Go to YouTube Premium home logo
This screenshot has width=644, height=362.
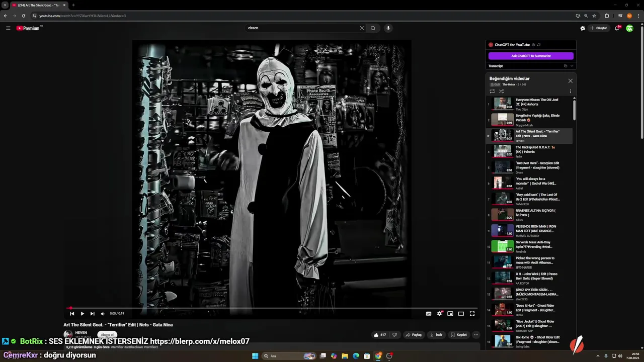[x=28, y=28]
